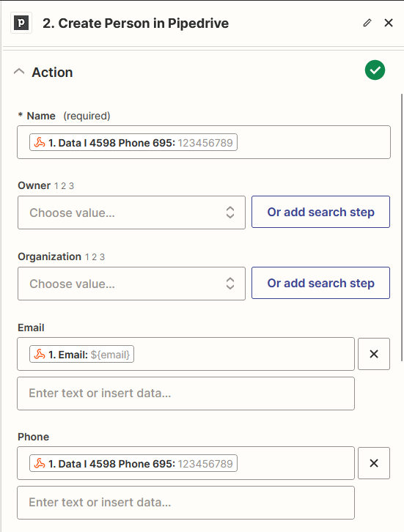The width and height of the screenshot is (404, 532).
Task: Add a search step for Organization
Action: pyautogui.click(x=320, y=283)
